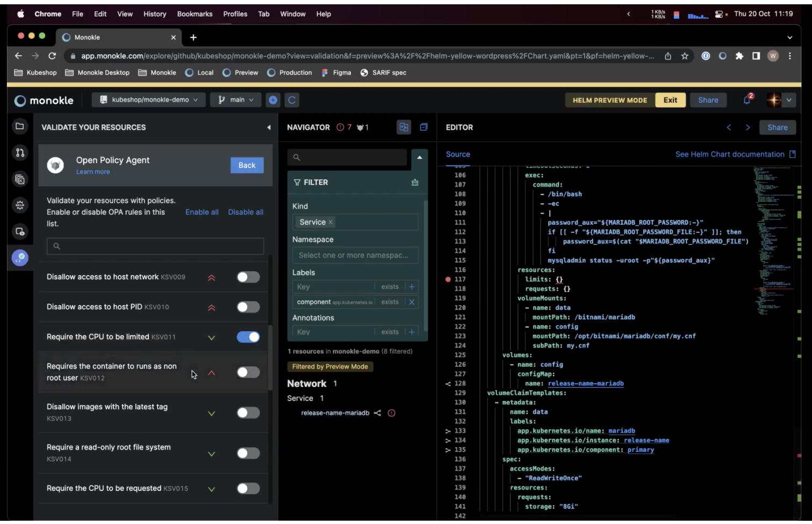
Task: Go to previous selection in editor
Action: [729, 128]
